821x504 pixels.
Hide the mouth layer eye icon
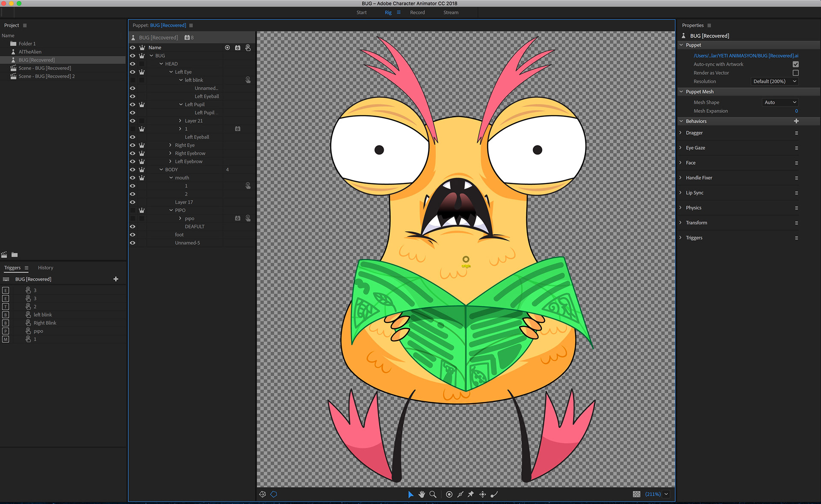[133, 177]
